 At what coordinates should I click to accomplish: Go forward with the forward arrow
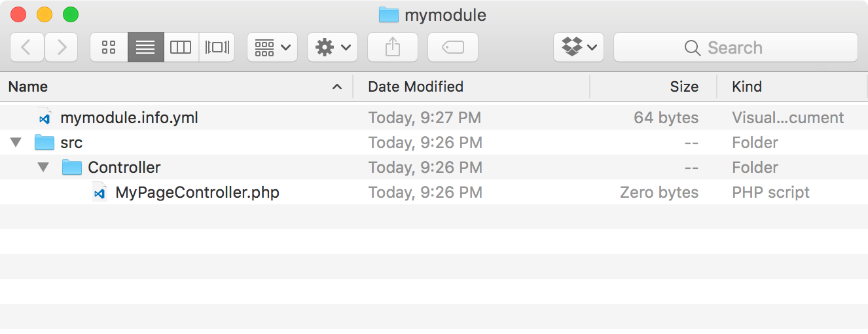point(62,47)
